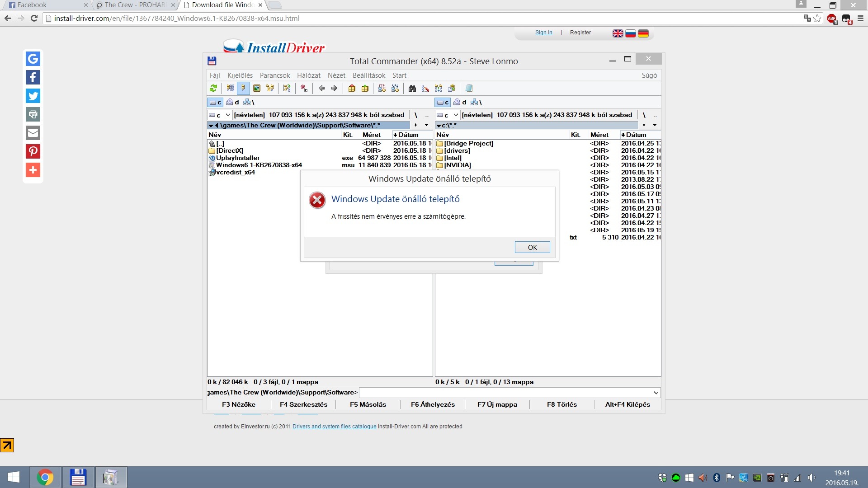This screenshot has height=488, width=868.
Task: Toggle the tree view button
Action: (x=270, y=89)
